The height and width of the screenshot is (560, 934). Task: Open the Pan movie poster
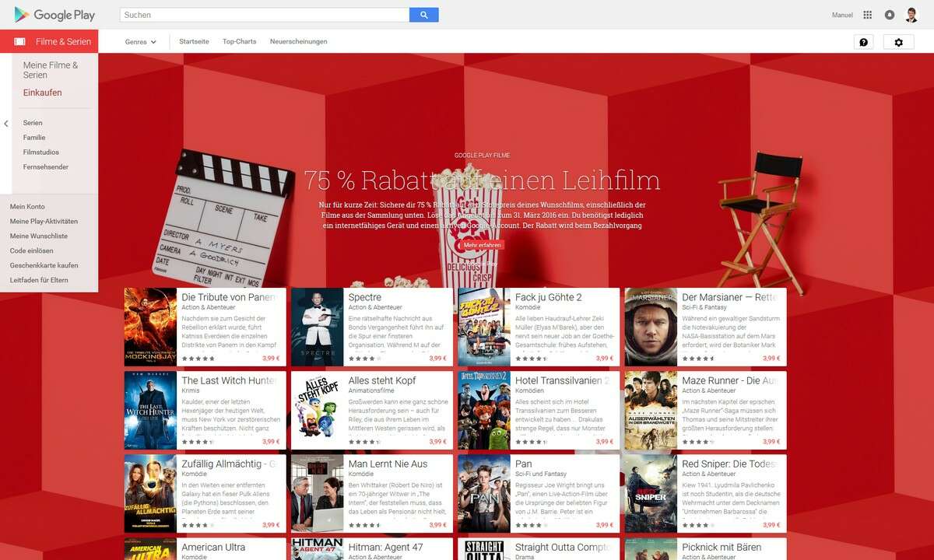point(484,493)
